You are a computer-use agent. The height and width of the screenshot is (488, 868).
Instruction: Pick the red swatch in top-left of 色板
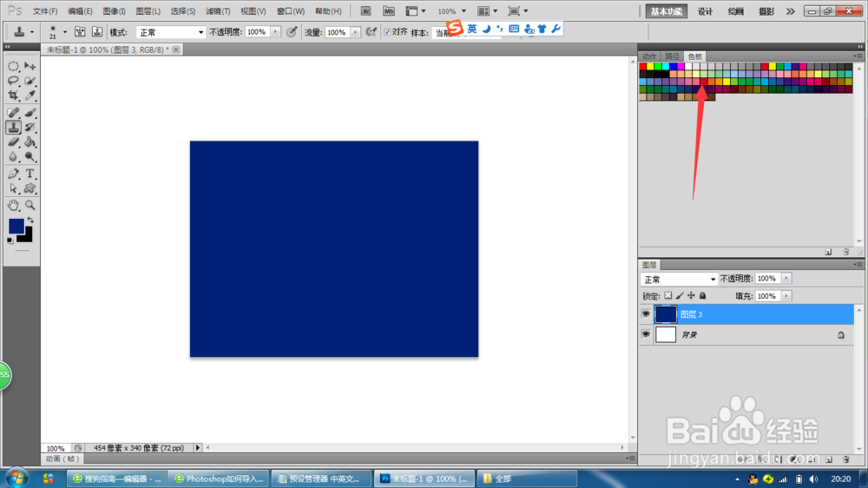(642, 67)
